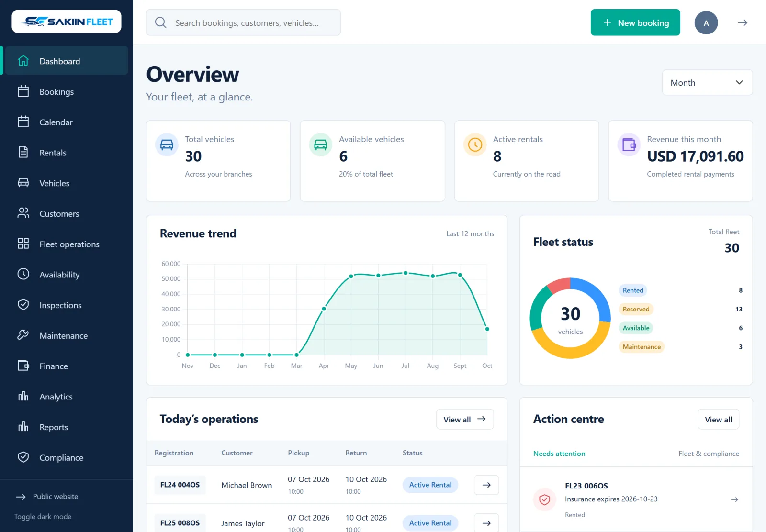Viewport: 766px width, 532px height.
Task: Focus the search bookings input field
Action: tap(243, 22)
